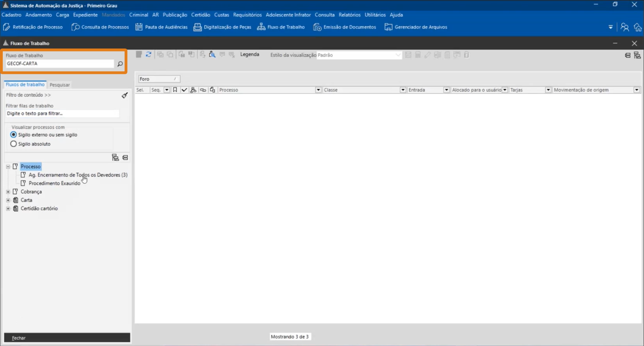Open the Andamento menu
Viewport: 644px width, 346px height.
(39, 15)
